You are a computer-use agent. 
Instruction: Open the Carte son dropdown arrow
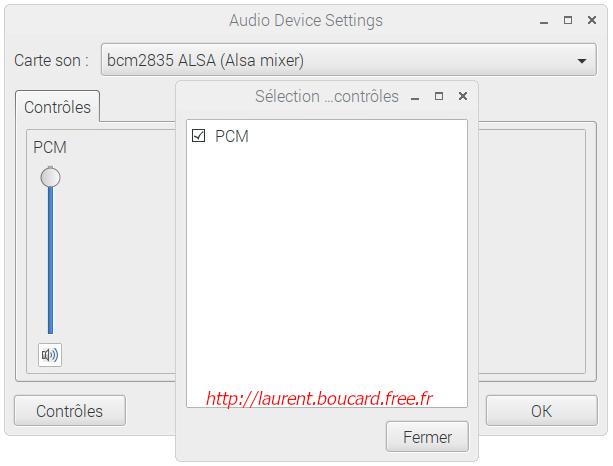582,61
